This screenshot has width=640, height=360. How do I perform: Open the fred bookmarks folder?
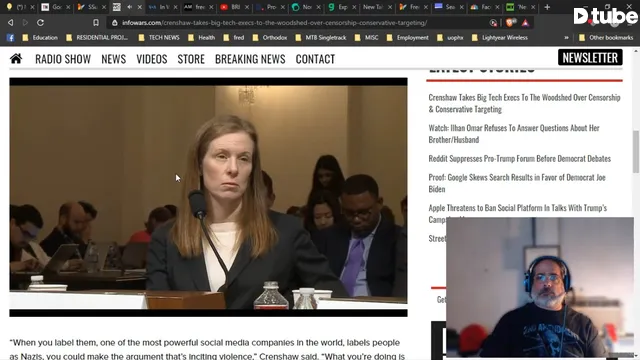click(x=233, y=38)
